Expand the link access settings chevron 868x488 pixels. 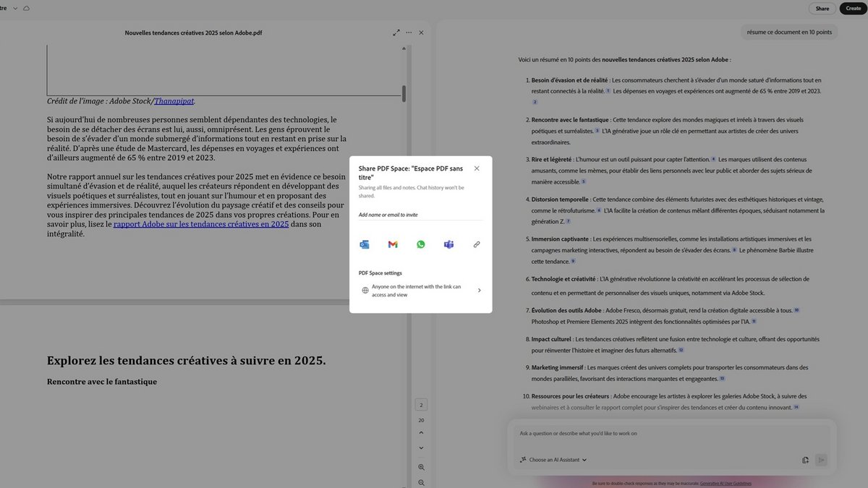(x=480, y=291)
